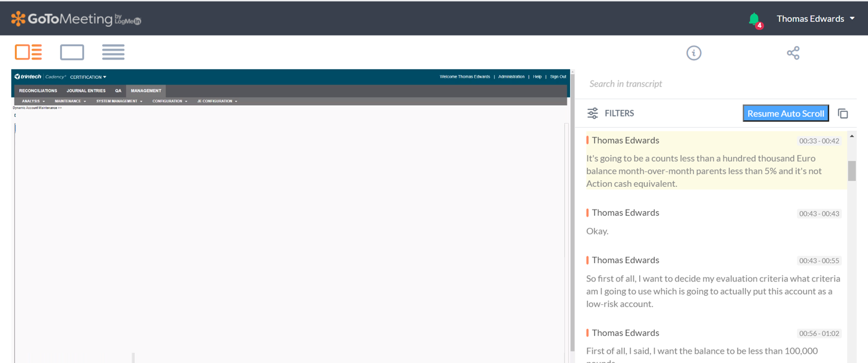
Task: Expand the MAINTENANCE submenu
Action: [x=70, y=101]
